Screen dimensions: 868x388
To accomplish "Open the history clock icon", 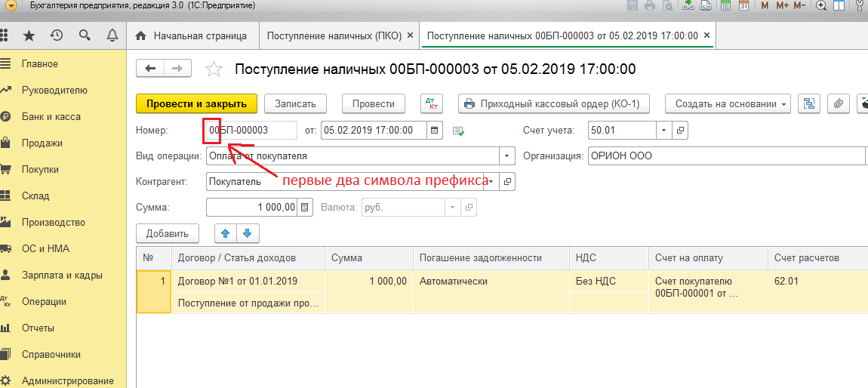I will click(56, 35).
